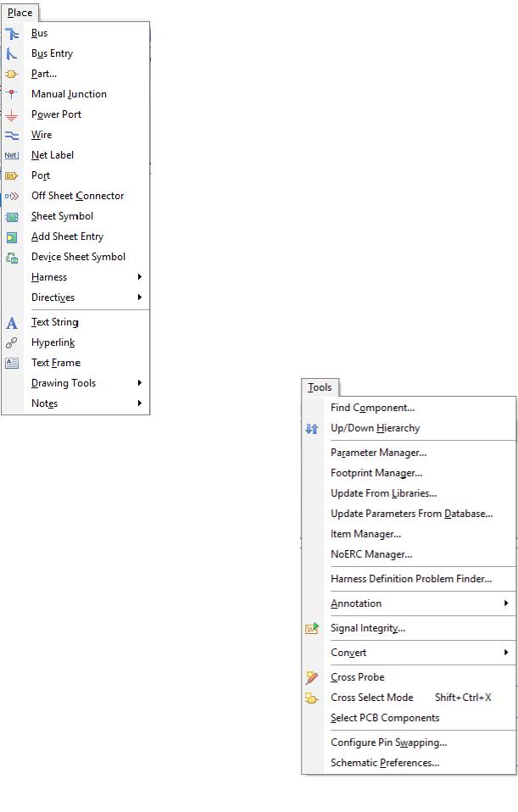The image size is (518, 812).
Task: Click the Sheet Symbol icon
Action: (12, 216)
